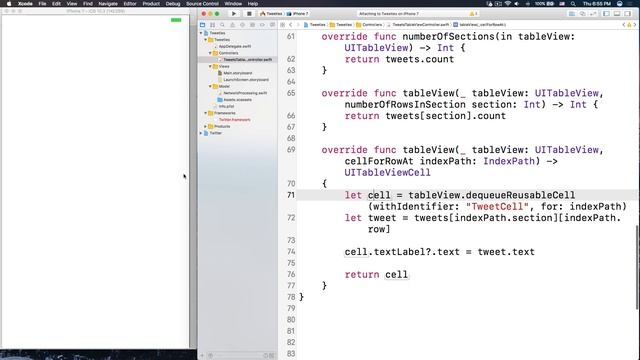Choose the iPhone 7 run destination
Viewport: 640px width, 360px height.
pyautogui.click(x=298, y=13)
